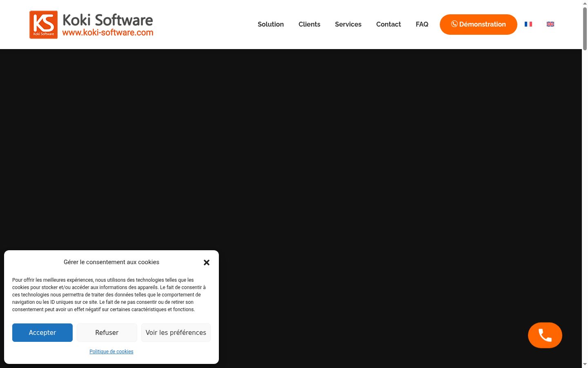Click the Koki Software logo
Viewport: 588px width, 368px height.
pyautogui.click(x=91, y=25)
